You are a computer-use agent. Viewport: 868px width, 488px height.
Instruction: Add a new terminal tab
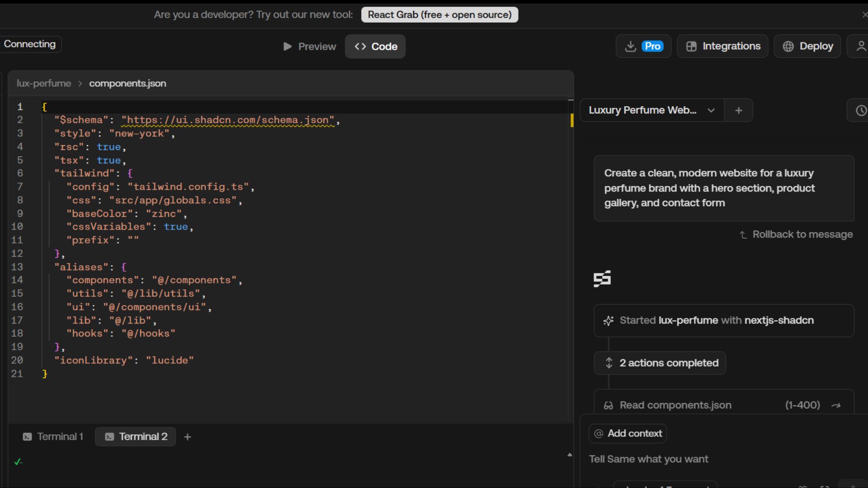point(188,437)
